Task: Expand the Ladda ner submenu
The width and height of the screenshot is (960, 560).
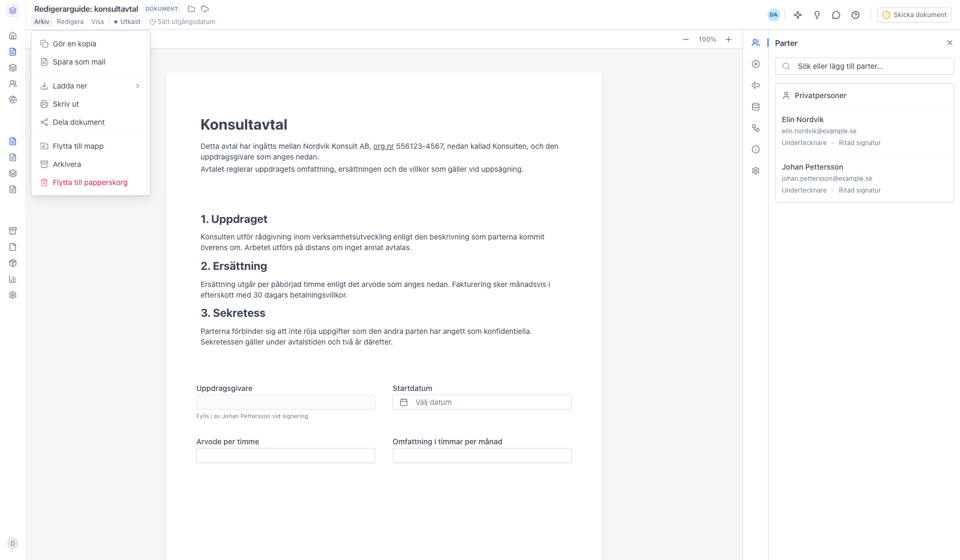Action: [91, 86]
